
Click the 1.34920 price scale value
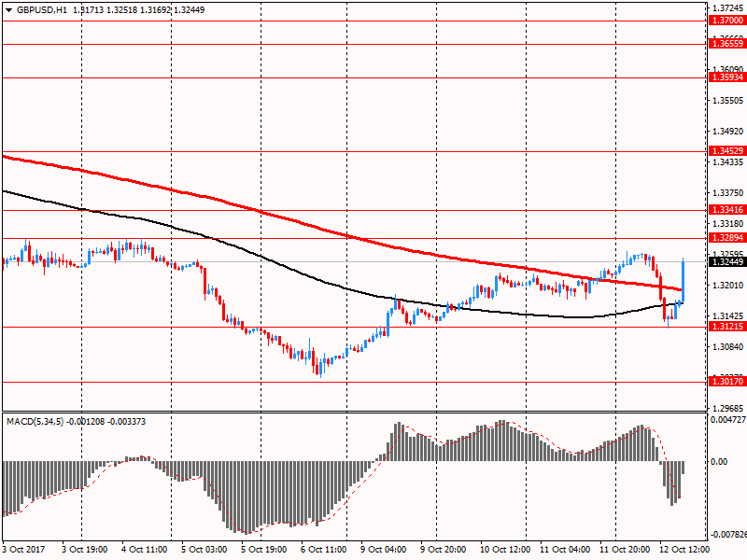[x=728, y=131]
